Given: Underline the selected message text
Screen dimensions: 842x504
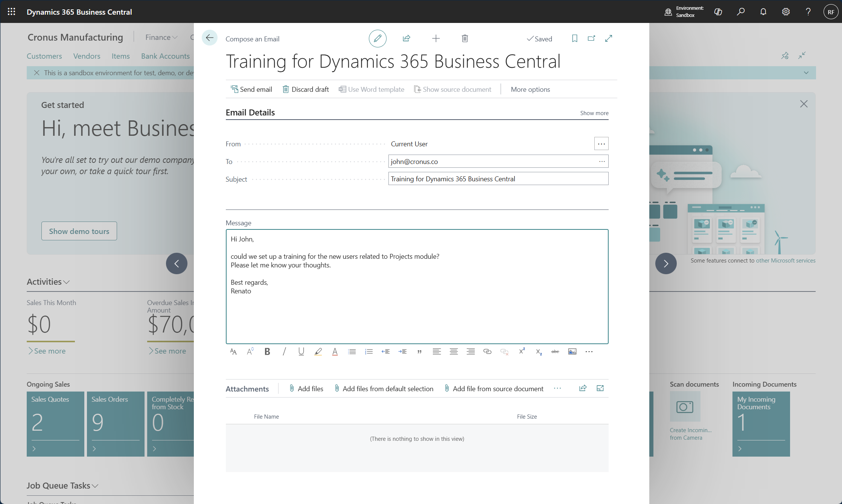Looking at the screenshot, I should 301,352.
